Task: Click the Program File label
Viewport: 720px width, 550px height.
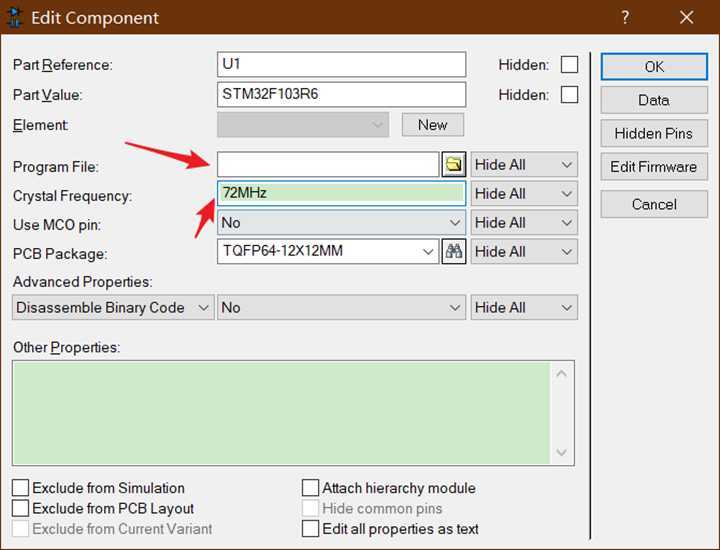Action: point(56,167)
